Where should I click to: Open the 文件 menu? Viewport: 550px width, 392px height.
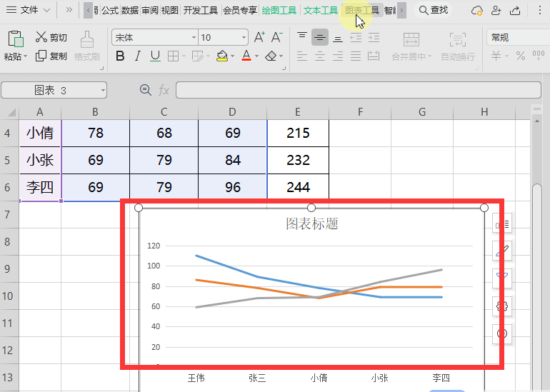[29, 10]
